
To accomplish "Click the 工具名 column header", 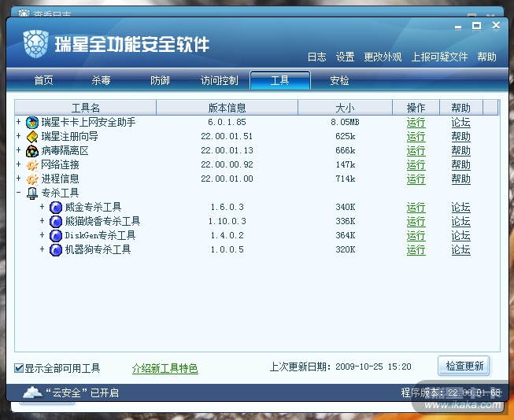I will point(86,108).
